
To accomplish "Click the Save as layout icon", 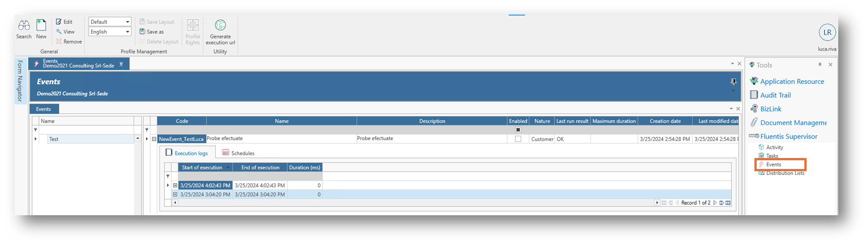I will (142, 32).
